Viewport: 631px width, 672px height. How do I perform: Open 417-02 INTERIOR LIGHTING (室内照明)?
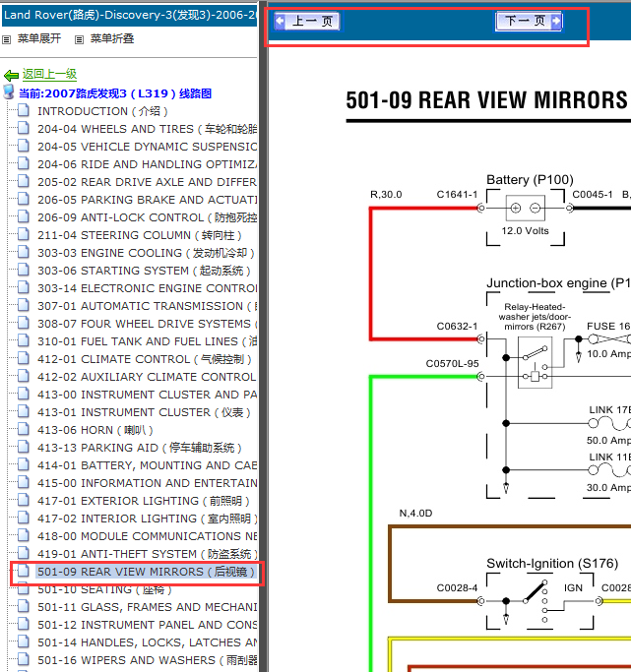[x=147, y=519]
